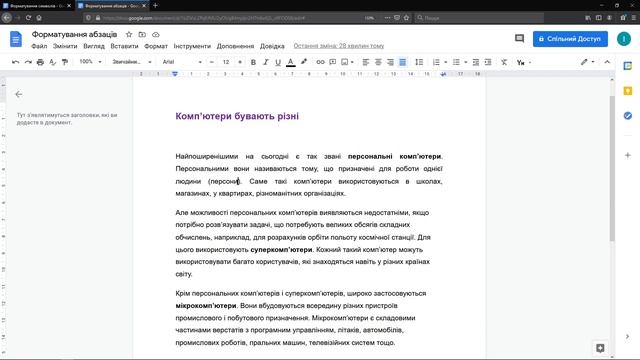Close the document outline panel
Screen dimensions: 640x360
[19, 94]
